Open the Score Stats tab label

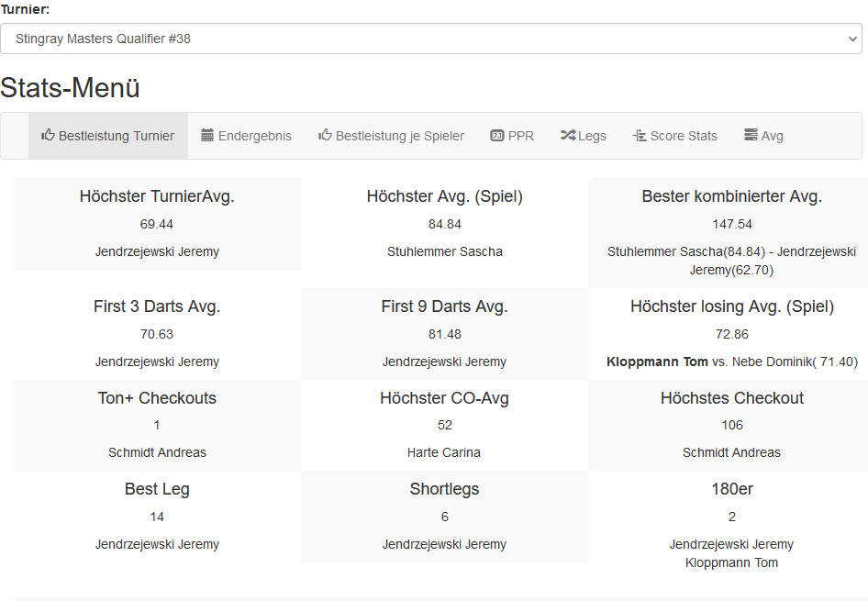coord(684,136)
